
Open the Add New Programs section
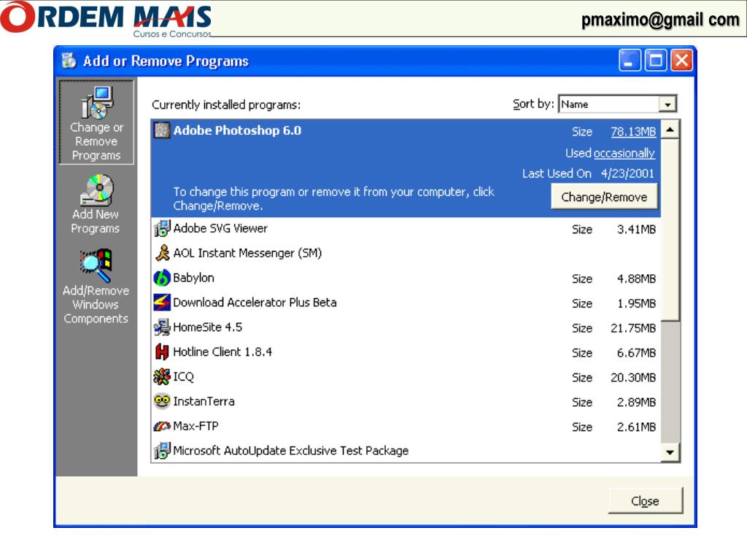point(96,204)
